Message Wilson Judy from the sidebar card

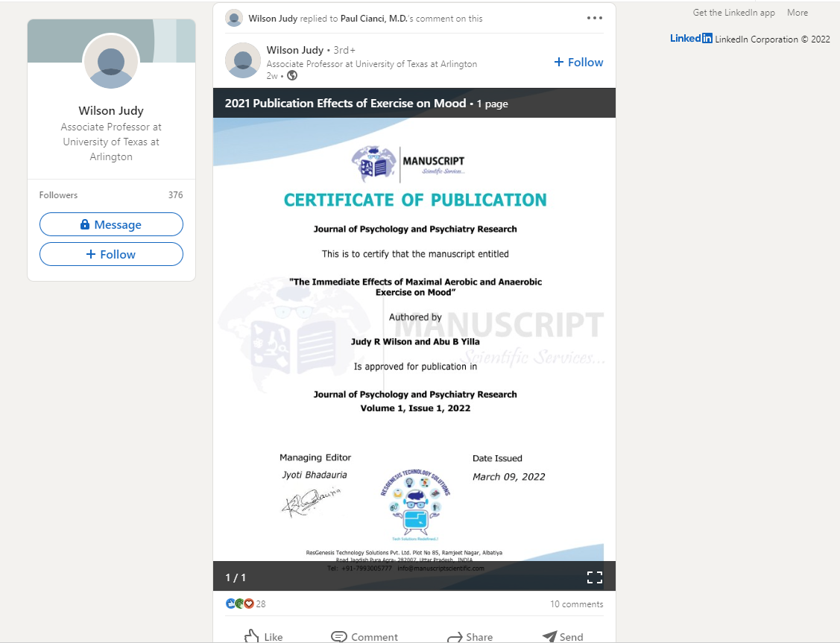[x=112, y=224]
